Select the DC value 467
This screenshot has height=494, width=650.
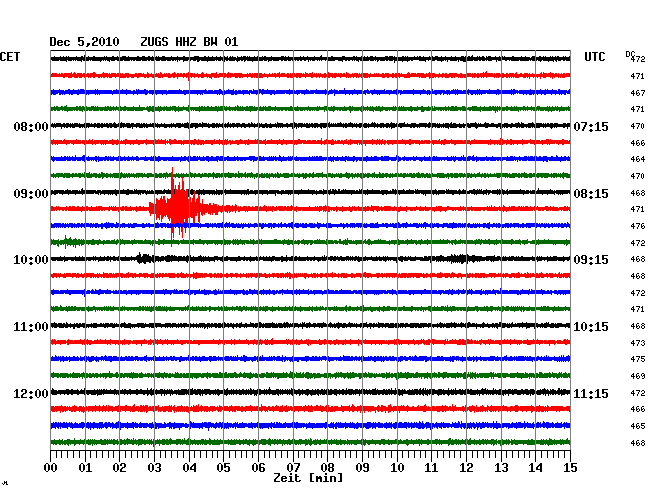click(638, 93)
